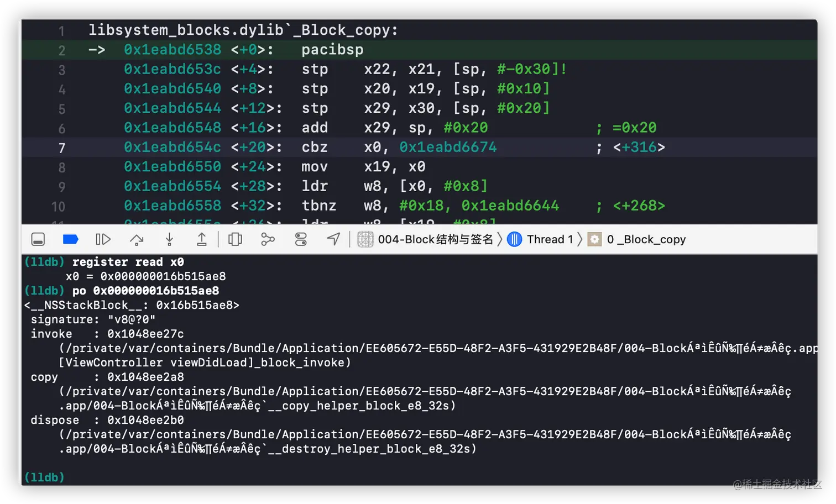Screen dimensions: 836x504
Task: Click the add instruction on line 6
Action: pos(315,128)
